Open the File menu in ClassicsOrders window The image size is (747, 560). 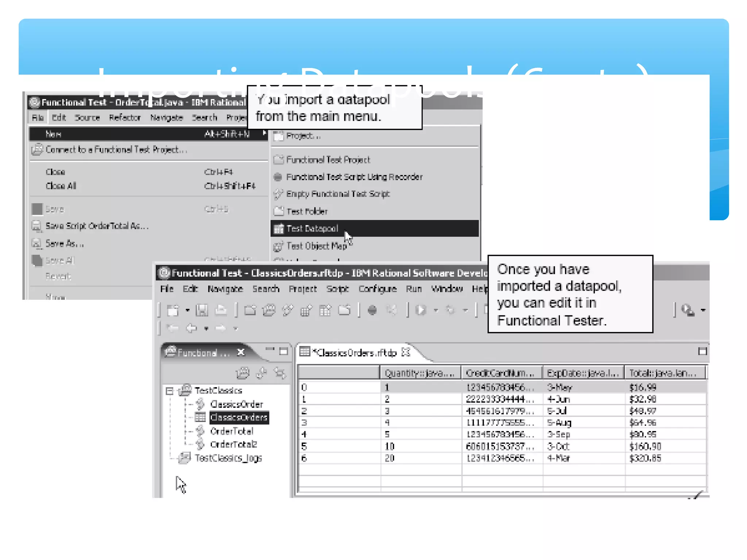point(167,289)
